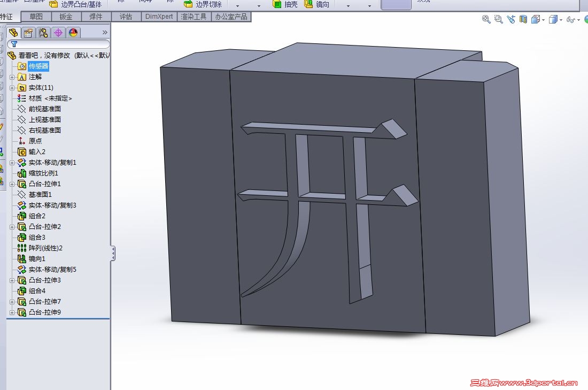Open the 焊件 weldments tab

[x=96, y=17]
